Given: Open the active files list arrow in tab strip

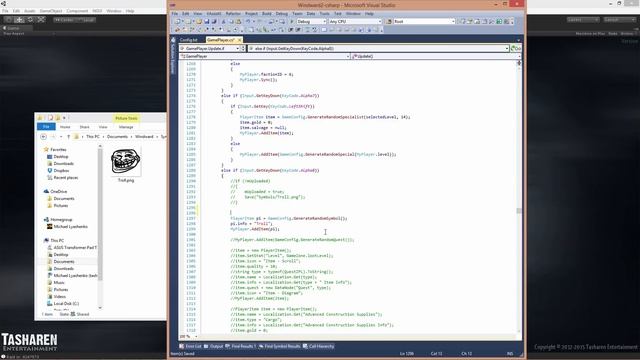Looking at the screenshot, I should (518, 40).
